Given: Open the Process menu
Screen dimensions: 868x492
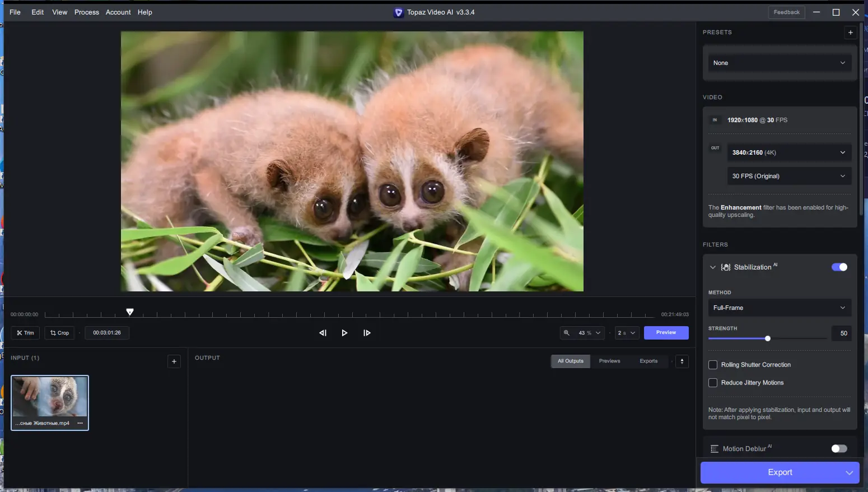Looking at the screenshot, I should (x=86, y=12).
